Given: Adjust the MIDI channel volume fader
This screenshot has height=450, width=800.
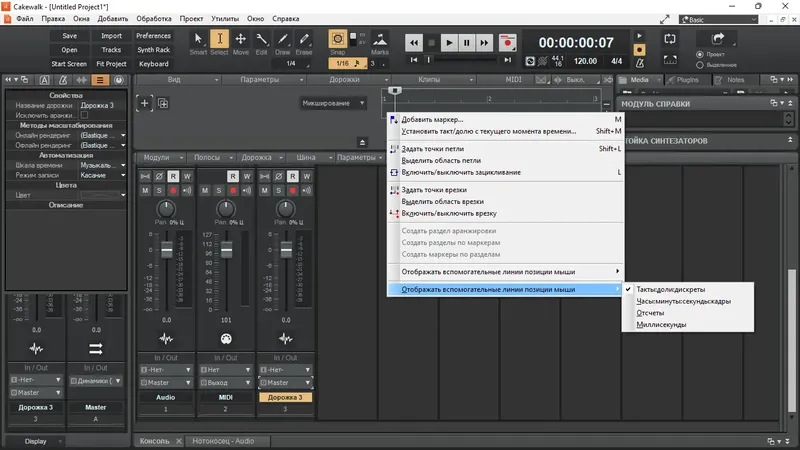Looking at the screenshot, I should pos(225,248).
